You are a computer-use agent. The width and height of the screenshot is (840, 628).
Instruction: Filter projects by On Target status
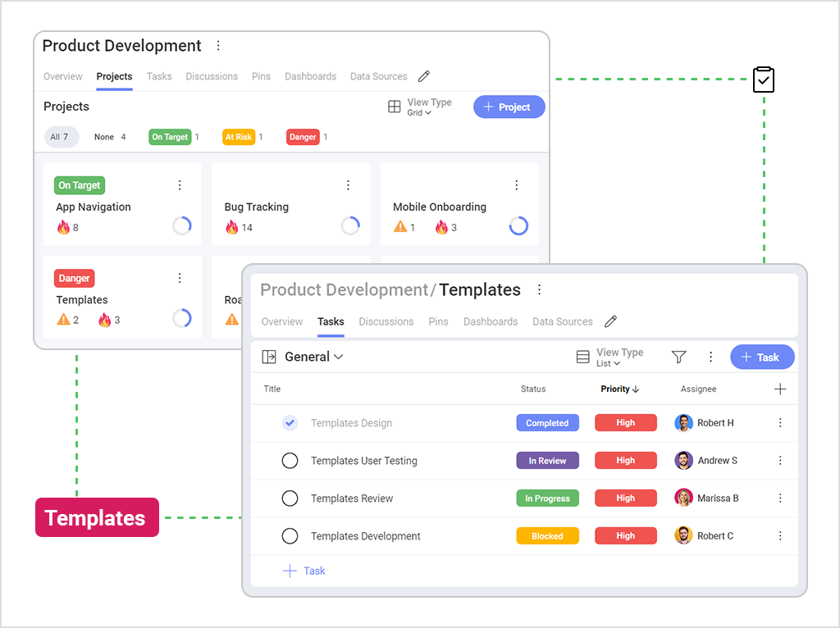[171, 137]
